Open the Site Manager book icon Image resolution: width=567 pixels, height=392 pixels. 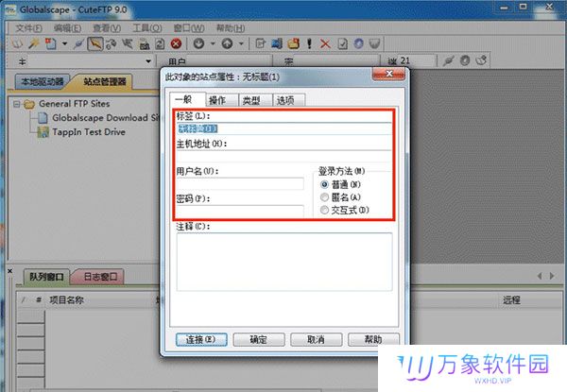coord(17,44)
